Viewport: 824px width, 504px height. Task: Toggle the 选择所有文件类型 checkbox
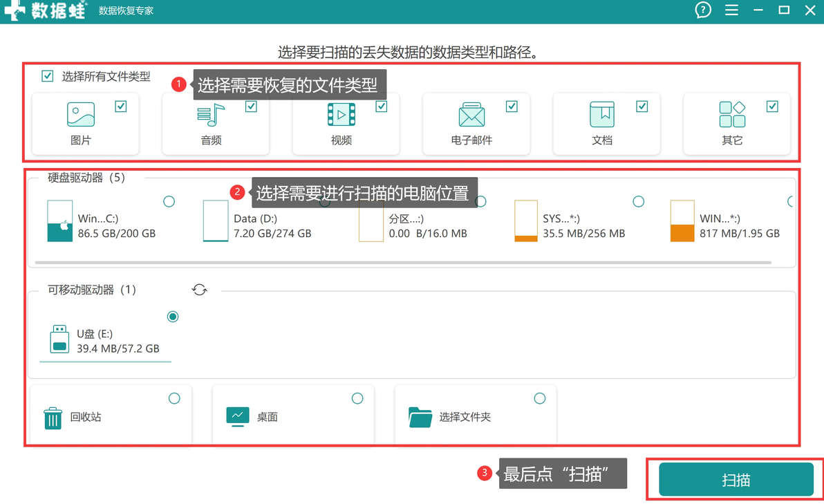point(47,76)
